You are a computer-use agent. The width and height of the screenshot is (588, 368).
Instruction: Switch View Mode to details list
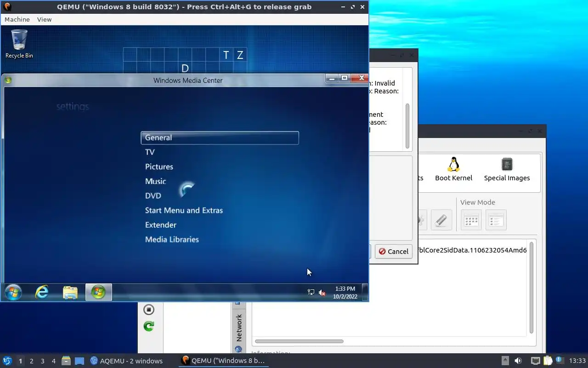(496, 220)
